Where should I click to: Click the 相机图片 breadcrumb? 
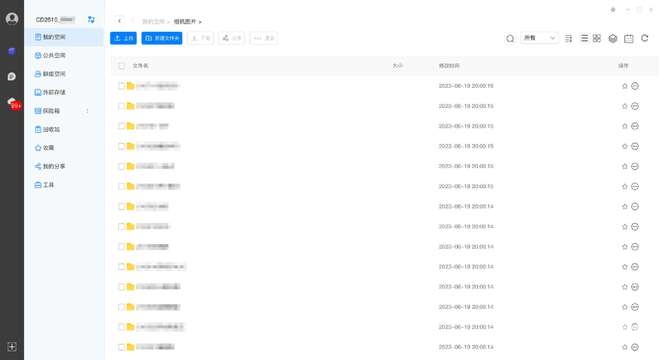[x=185, y=21]
